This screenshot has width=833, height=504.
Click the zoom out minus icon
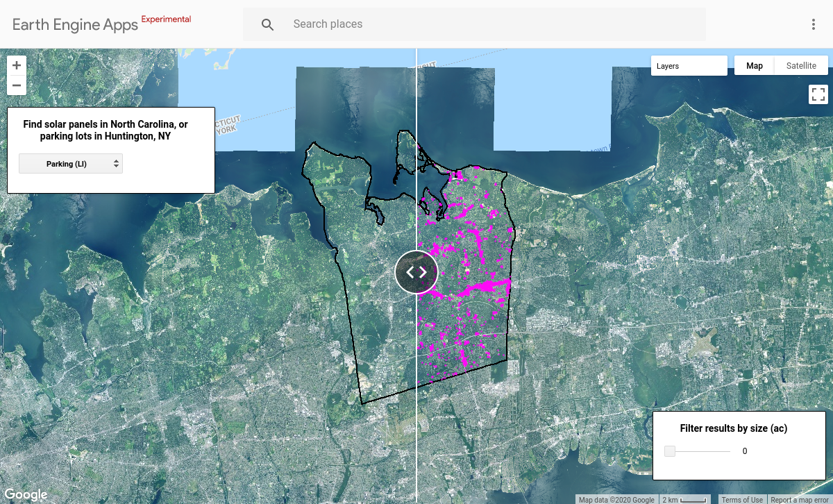pyautogui.click(x=16, y=85)
